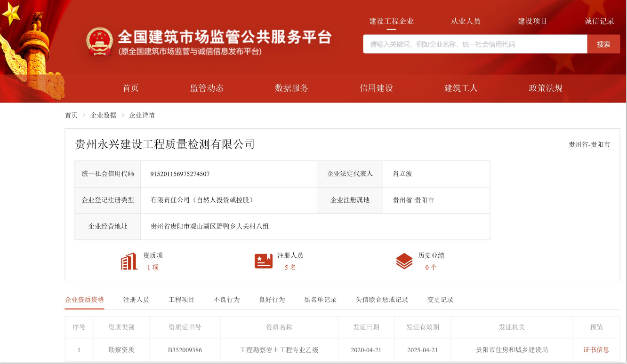The width and height of the screenshot is (627, 364).
Task: Switch to the 建设项目 search category
Action: 532,21
